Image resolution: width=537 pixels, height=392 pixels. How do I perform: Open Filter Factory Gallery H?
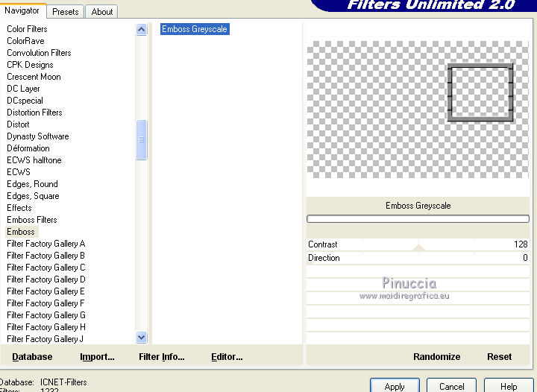(46, 327)
